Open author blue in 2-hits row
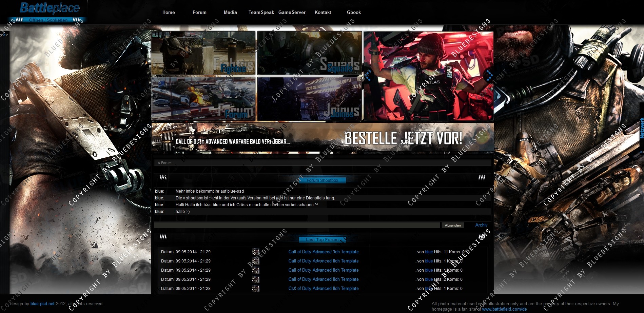Image resolution: width=644 pixels, height=313 pixels. pos(429,279)
